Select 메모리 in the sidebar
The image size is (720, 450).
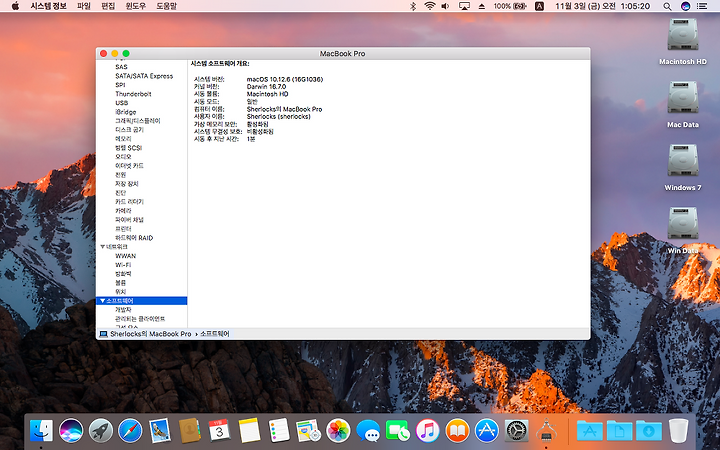[123, 139]
